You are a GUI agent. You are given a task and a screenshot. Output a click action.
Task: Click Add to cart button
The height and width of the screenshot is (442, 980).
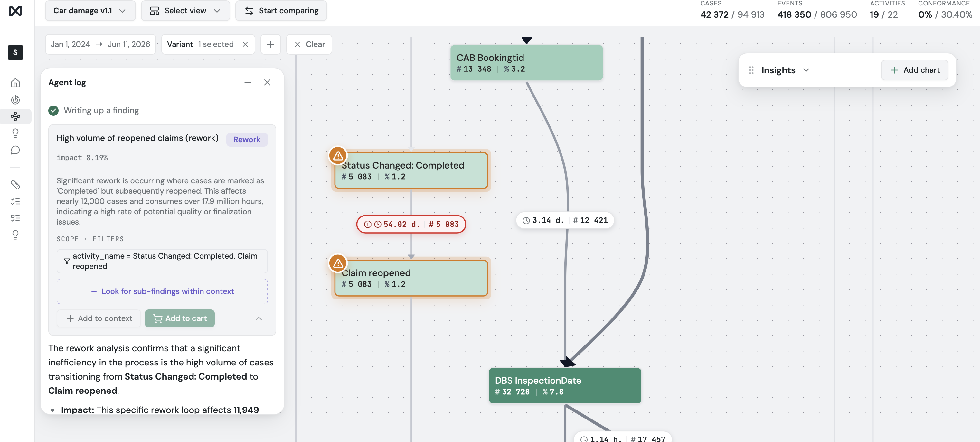coord(180,318)
